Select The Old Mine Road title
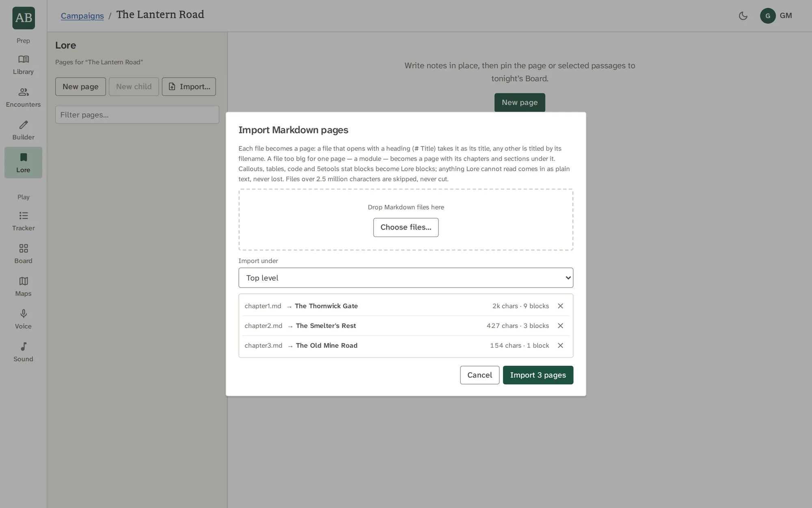The height and width of the screenshot is (508, 812). 326,345
